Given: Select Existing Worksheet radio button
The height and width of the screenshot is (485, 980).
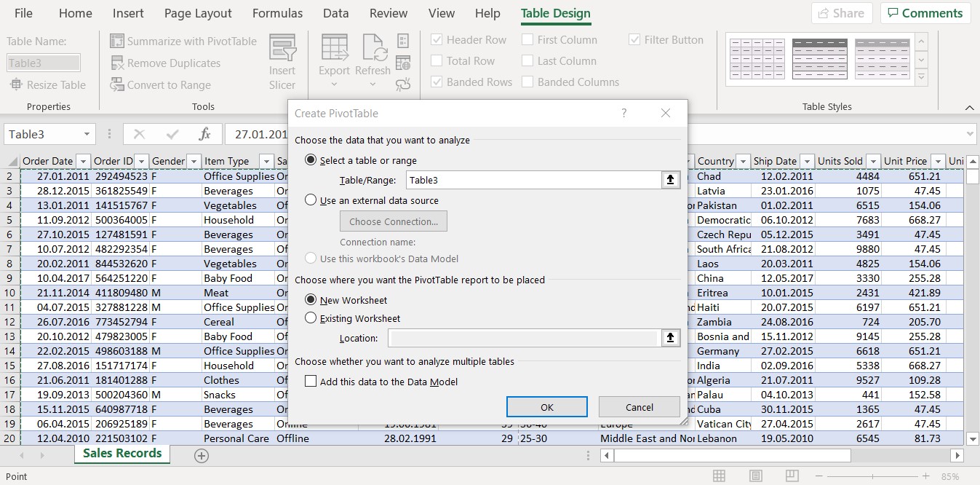Looking at the screenshot, I should 311,318.
